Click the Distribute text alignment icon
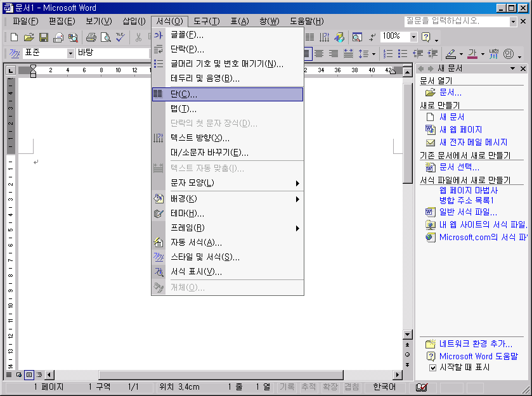532x396 pixels. [348, 54]
